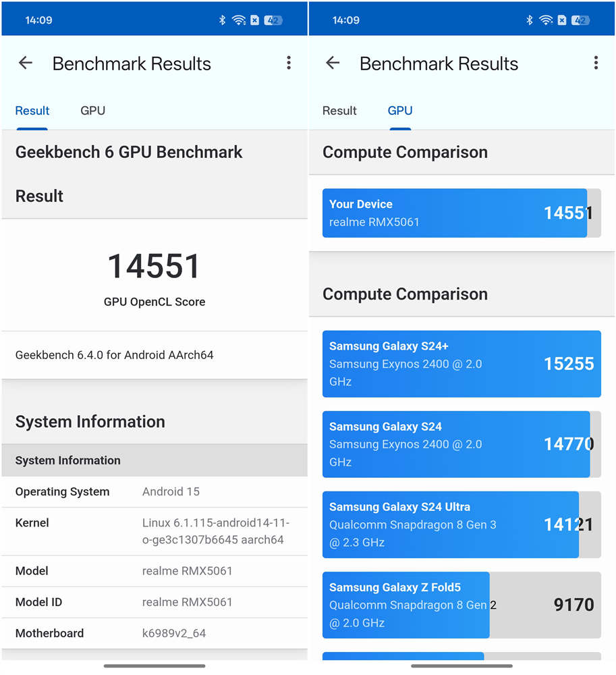Tap Model row showing realme RMX5061
The height and width of the screenshot is (675, 616).
click(155, 571)
